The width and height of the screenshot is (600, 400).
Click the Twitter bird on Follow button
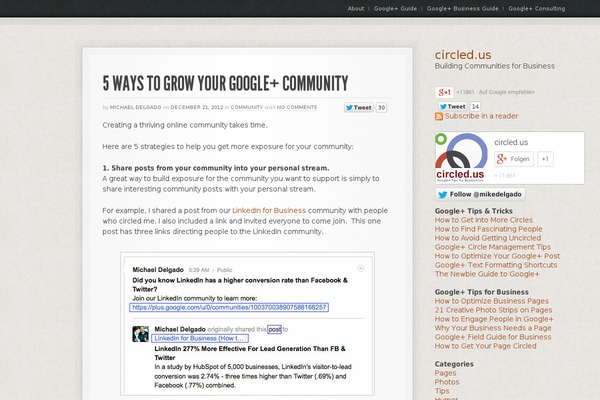click(x=443, y=194)
